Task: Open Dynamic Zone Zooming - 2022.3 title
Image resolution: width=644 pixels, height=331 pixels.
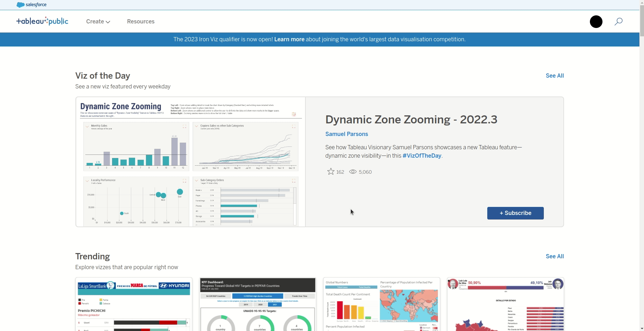Action: tap(411, 120)
